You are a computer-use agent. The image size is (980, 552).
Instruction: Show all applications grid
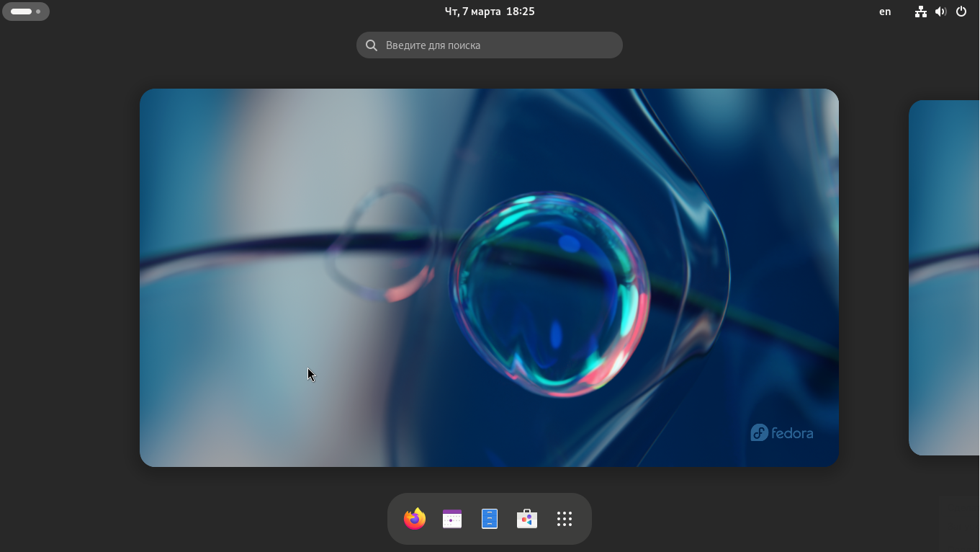565,519
